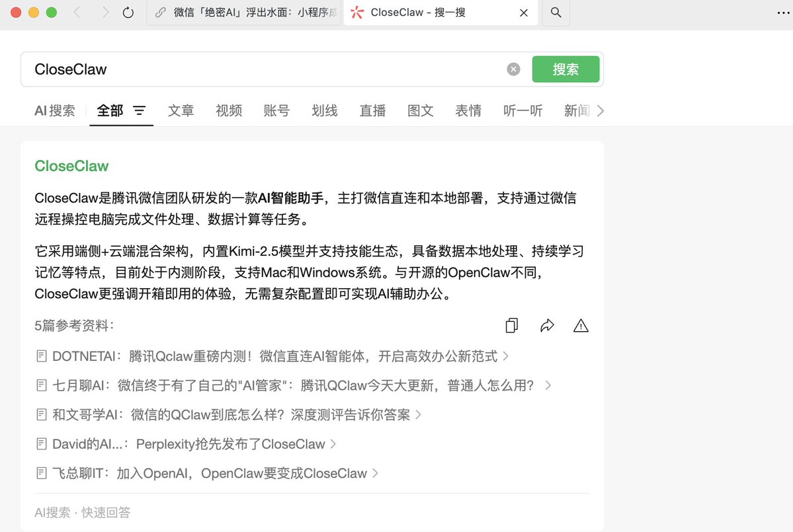The height and width of the screenshot is (532, 793).
Task: Expand the David的AI reference with its chevron
Action: pyautogui.click(x=333, y=444)
